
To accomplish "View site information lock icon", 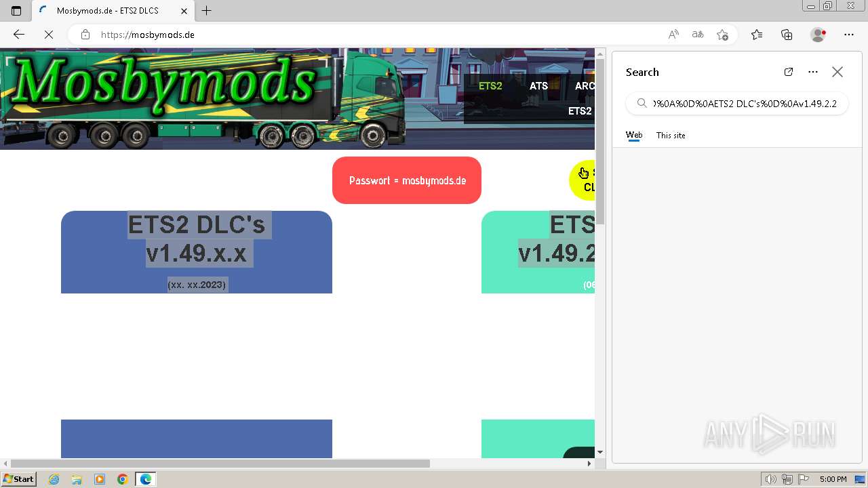I will click(x=85, y=35).
